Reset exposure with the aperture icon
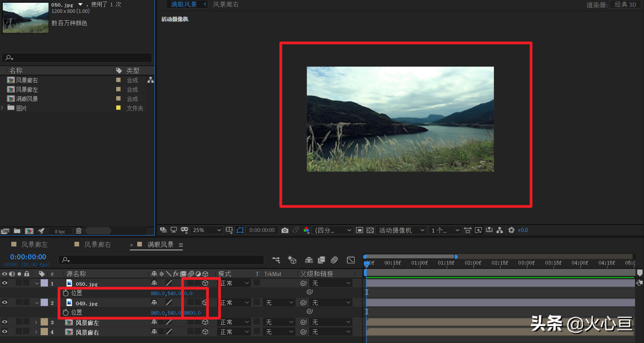Image resolution: width=644 pixels, height=343 pixels. [x=511, y=230]
